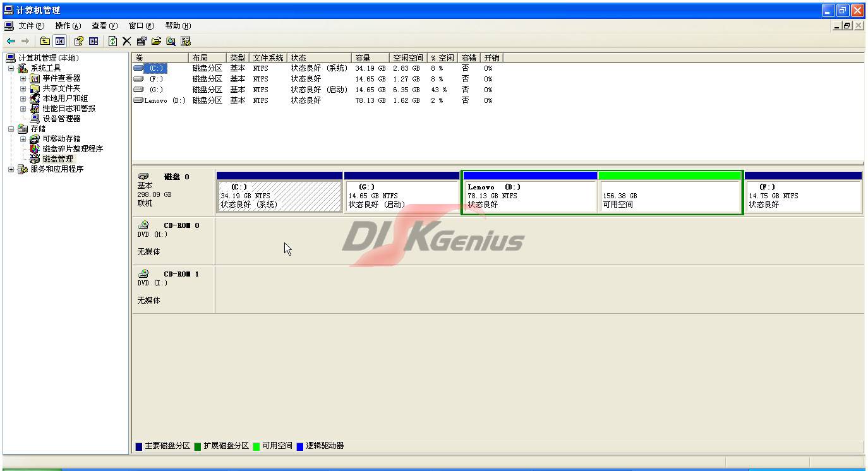868x471 pixels.
Task: Open the 操作(A) menu
Action: click(68, 26)
